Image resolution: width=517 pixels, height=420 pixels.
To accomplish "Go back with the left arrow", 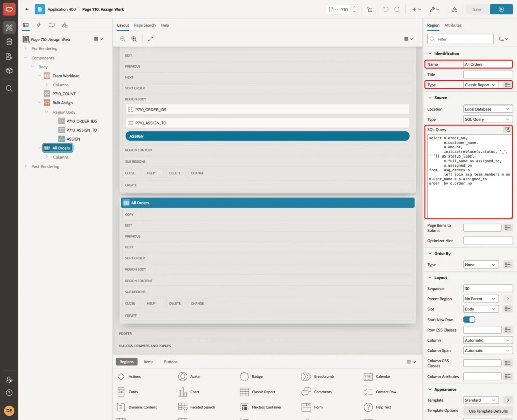I will tap(27, 9).
